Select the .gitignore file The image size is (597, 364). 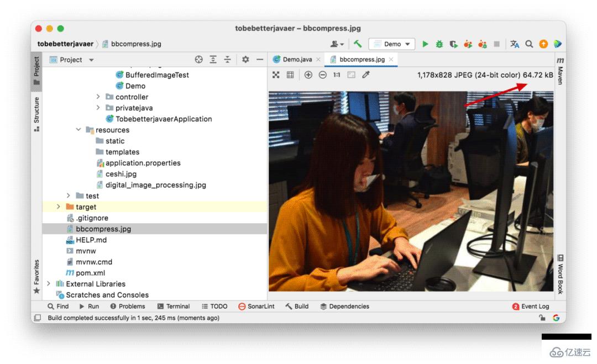coord(92,218)
